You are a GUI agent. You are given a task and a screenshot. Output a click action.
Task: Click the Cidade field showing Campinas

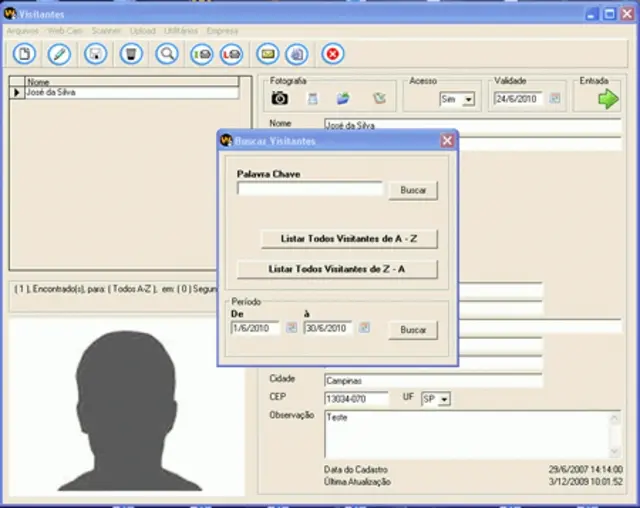coord(433,380)
